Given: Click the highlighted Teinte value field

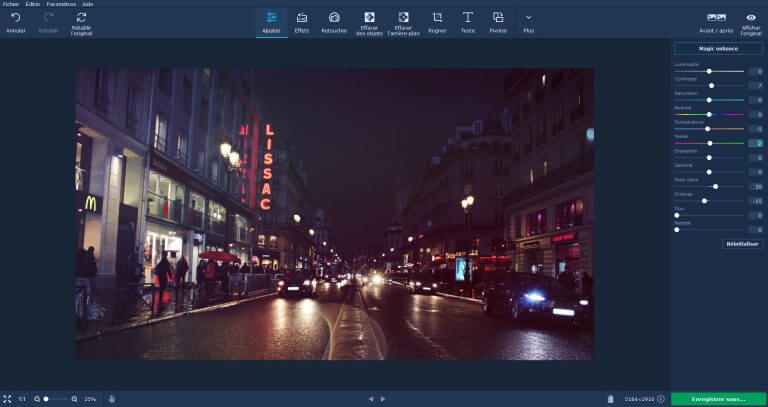Looking at the screenshot, I should point(756,143).
